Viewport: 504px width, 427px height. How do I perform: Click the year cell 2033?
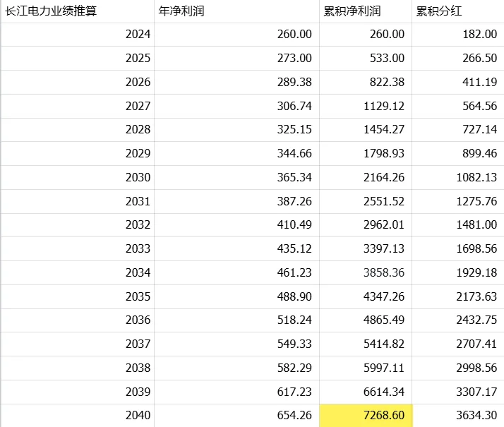78,248
